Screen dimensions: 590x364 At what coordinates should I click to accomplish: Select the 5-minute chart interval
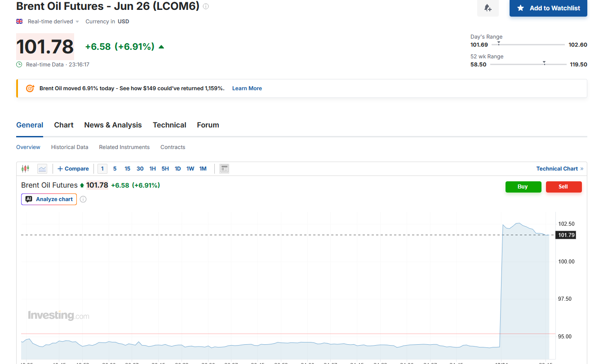[115, 169]
